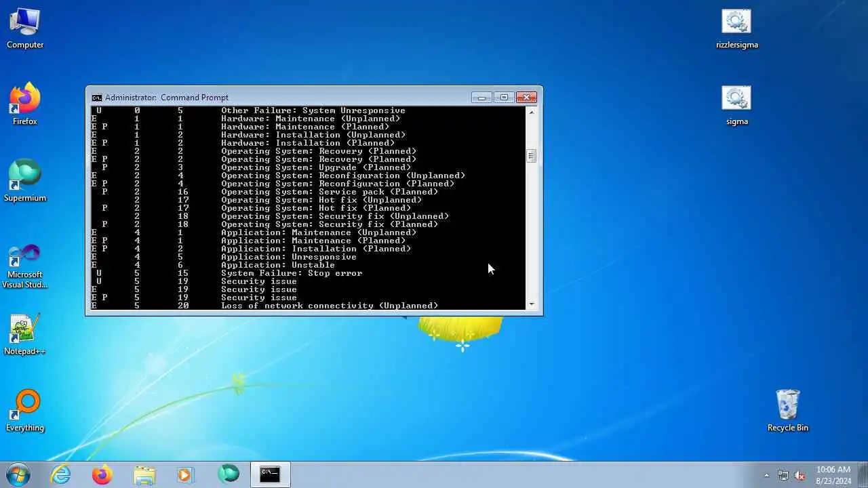Minimize the Command Prompt window
868x488 pixels.
pyautogui.click(x=481, y=98)
